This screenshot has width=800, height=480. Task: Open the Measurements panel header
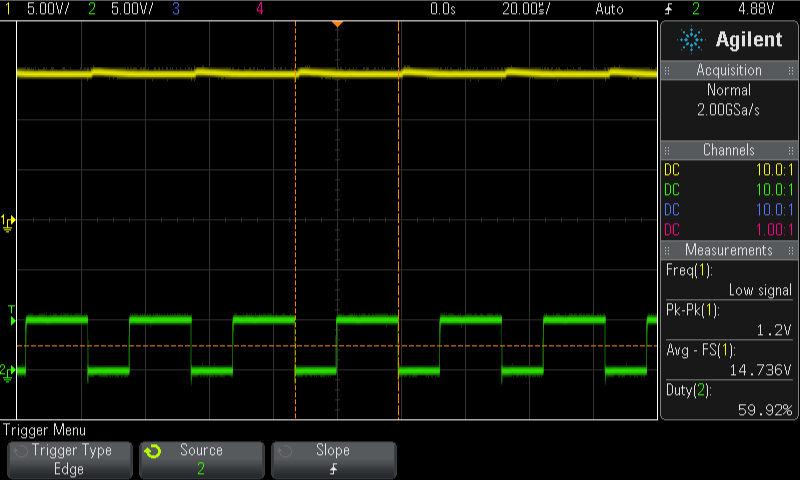click(729, 250)
